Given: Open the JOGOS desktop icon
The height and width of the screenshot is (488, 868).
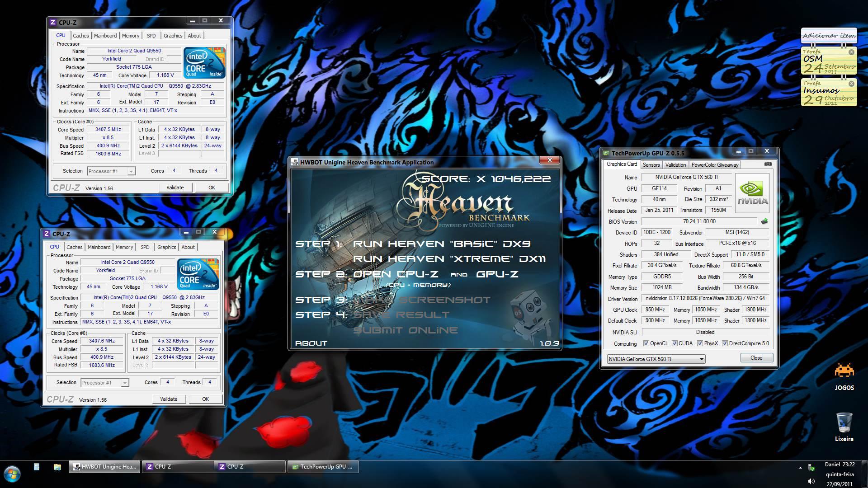Looking at the screenshot, I should (844, 377).
